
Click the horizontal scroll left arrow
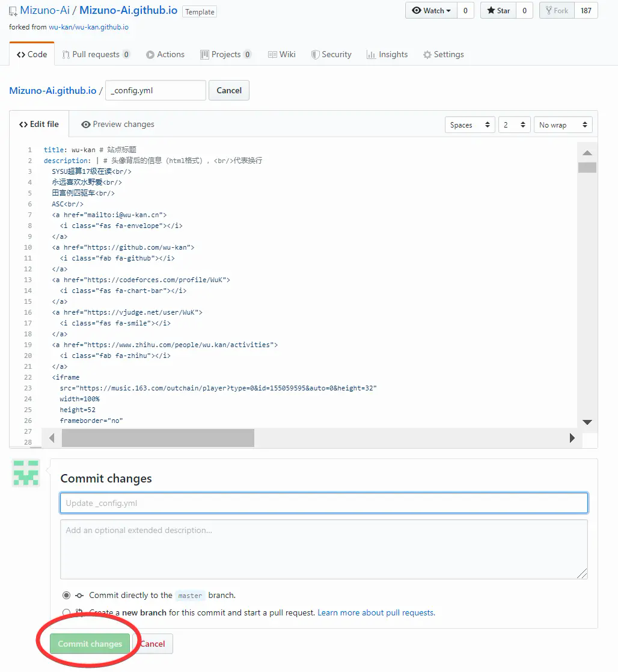tap(52, 438)
